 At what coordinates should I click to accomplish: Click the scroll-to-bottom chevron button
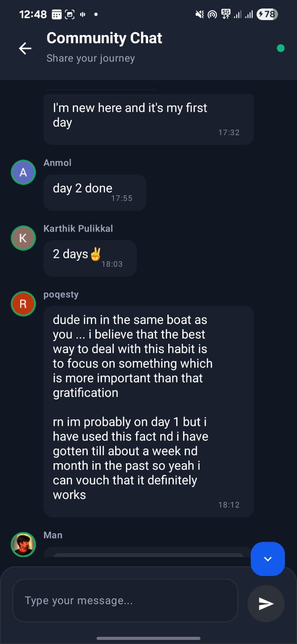268,559
